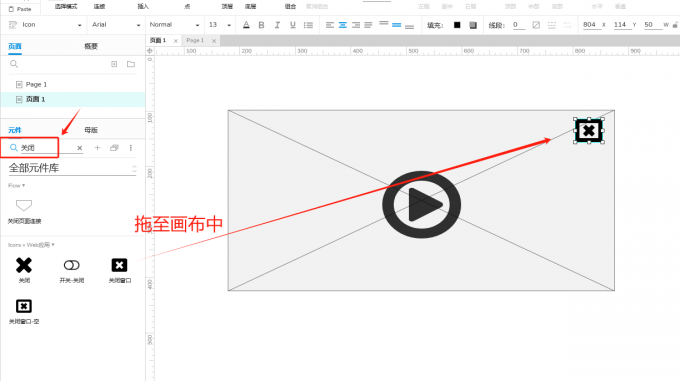
Task: Click the bullet list icon
Action: (308, 25)
